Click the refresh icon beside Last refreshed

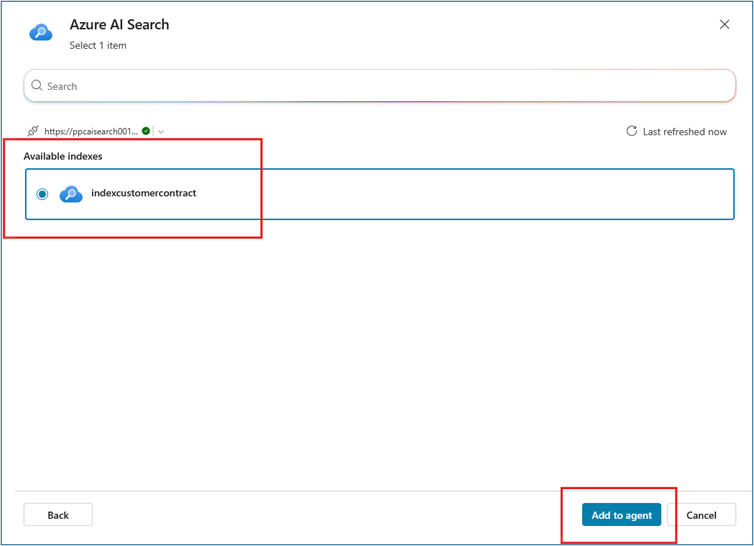[631, 131]
